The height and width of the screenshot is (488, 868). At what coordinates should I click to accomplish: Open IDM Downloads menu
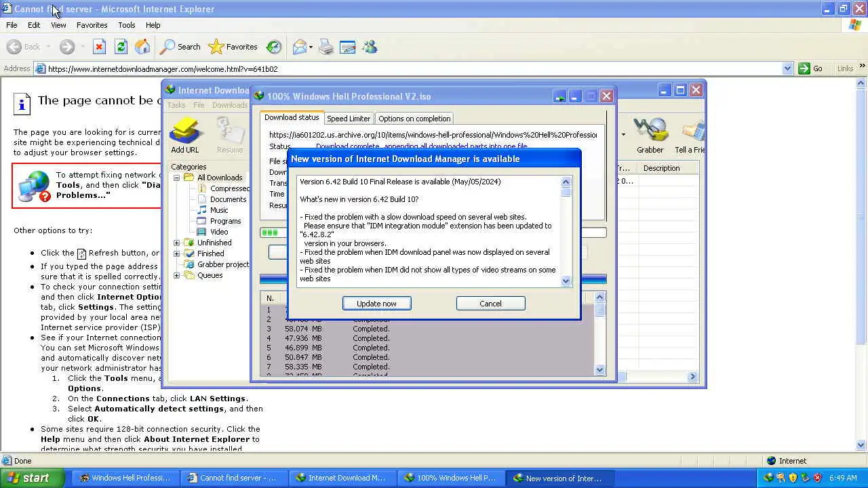pos(230,105)
